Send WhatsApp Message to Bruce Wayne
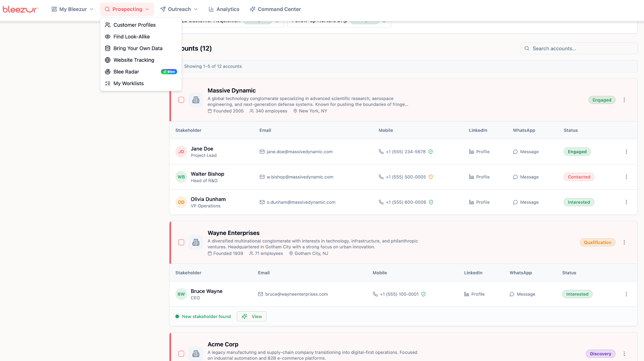 522,294
